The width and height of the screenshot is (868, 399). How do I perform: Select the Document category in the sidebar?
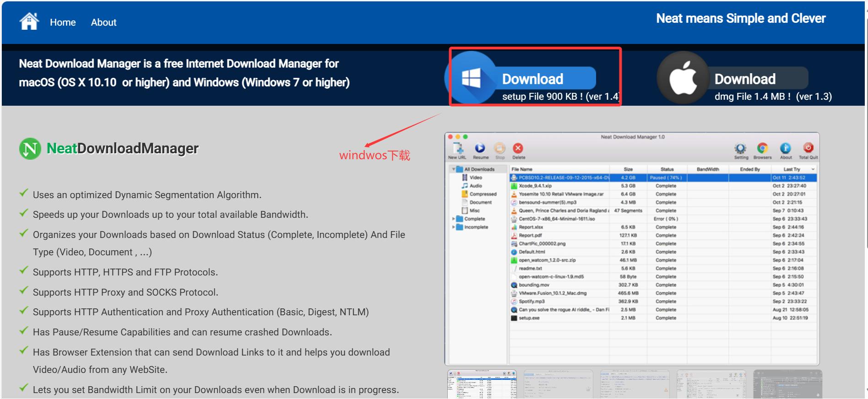[x=480, y=202]
